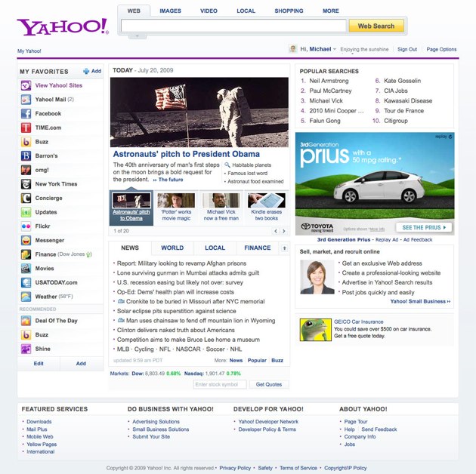Image resolution: width=476 pixels, height=474 pixels.
Task: Click Tour de France popular search
Action: tap(403, 111)
